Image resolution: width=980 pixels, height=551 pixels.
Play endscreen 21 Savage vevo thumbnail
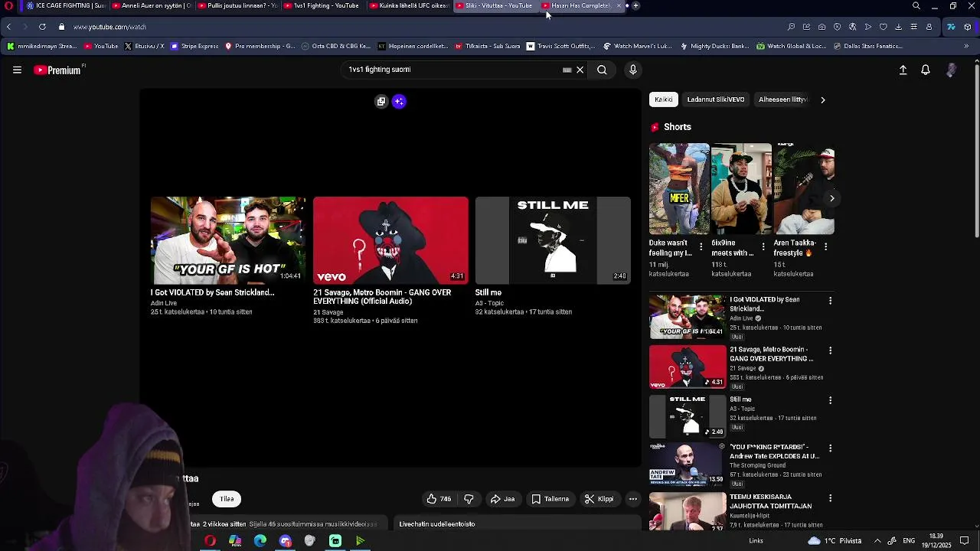(390, 240)
